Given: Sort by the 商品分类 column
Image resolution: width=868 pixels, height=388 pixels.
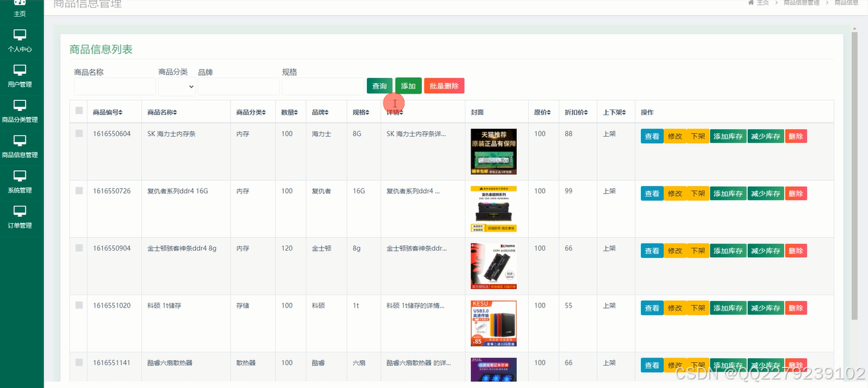Looking at the screenshot, I should (x=251, y=113).
